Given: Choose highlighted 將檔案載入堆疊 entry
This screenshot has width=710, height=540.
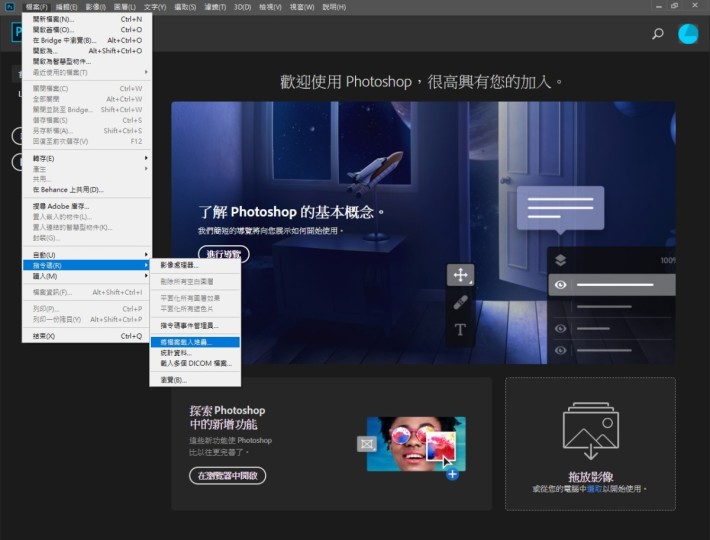Looking at the screenshot, I should pyautogui.click(x=195, y=342).
